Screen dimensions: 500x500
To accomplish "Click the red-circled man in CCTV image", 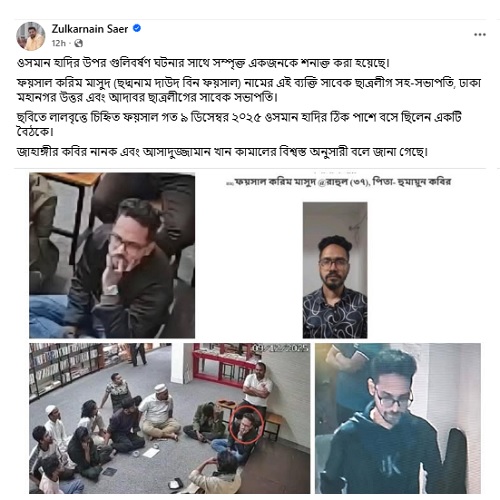I will coord(246,425).
